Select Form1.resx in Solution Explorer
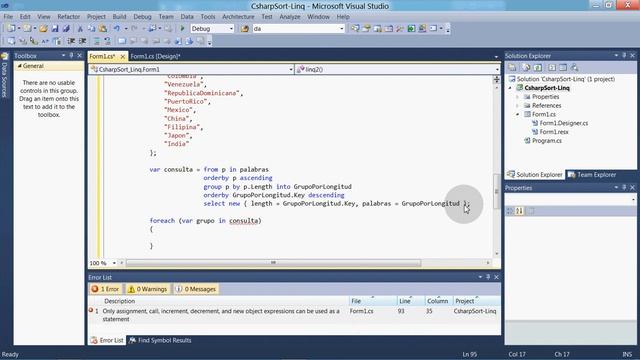The height and width of the screenshot is (360, 640). [553, 132]
